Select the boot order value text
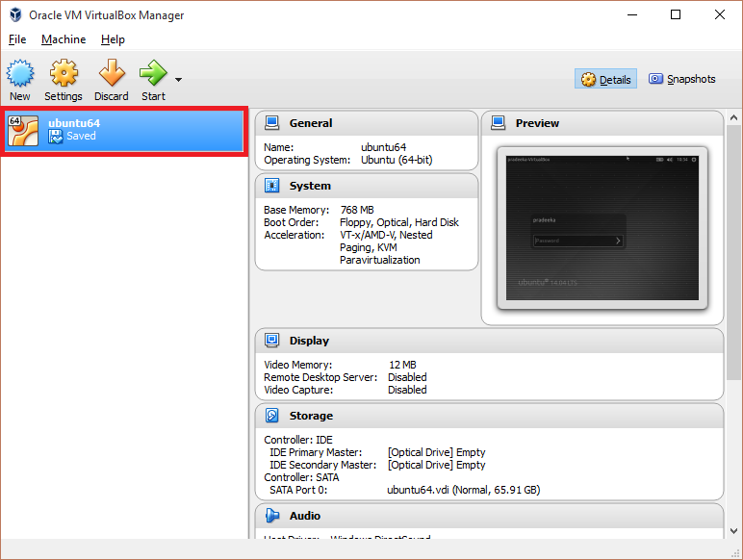 (399, 222)
